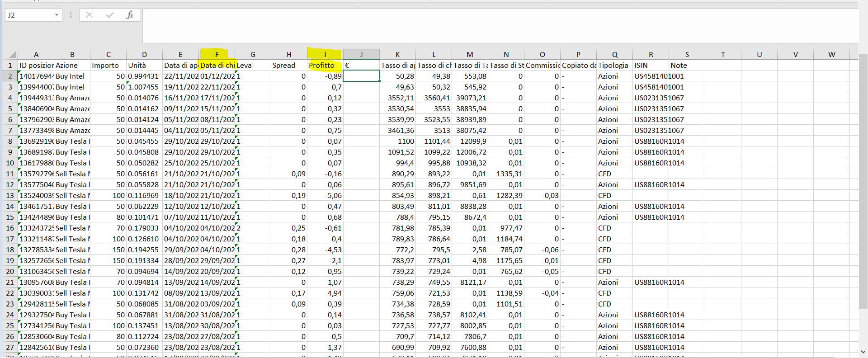Image resolution: width=868 pixels, height=358 pixels.
Task: Click the 'ISIN' header cell
Action: (x=651, y=65)
